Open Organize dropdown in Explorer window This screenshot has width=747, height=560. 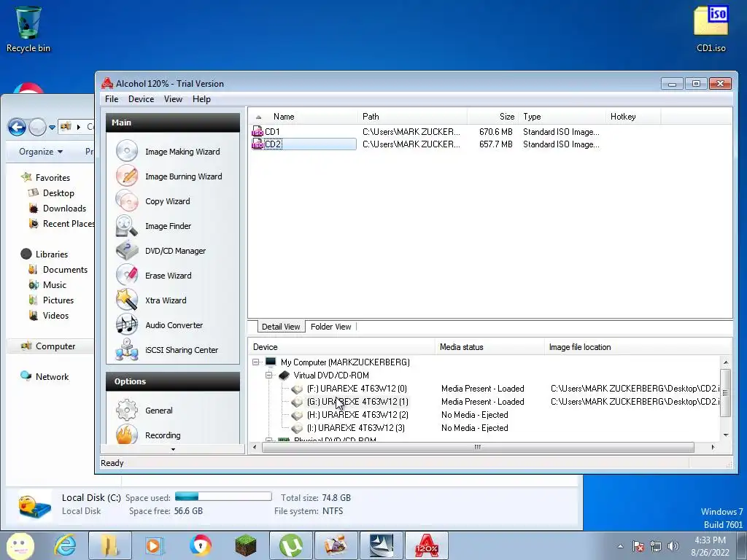coord(41,152)
